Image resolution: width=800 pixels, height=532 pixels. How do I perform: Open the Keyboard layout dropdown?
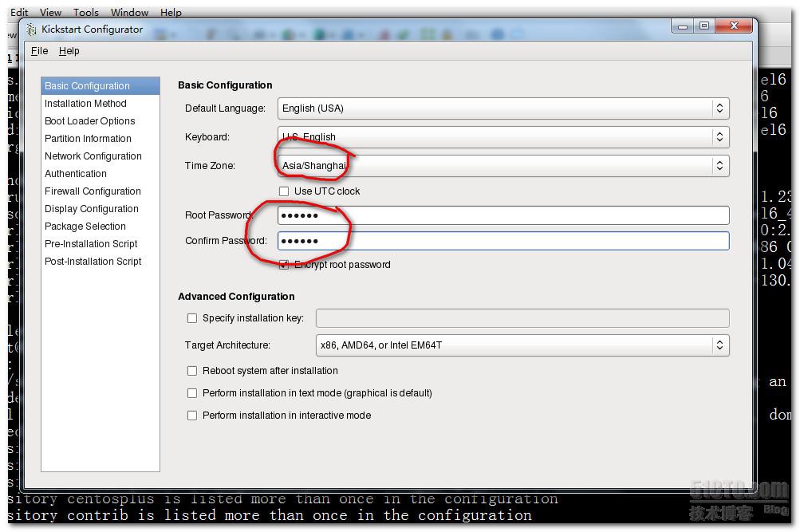pos(503,136)
